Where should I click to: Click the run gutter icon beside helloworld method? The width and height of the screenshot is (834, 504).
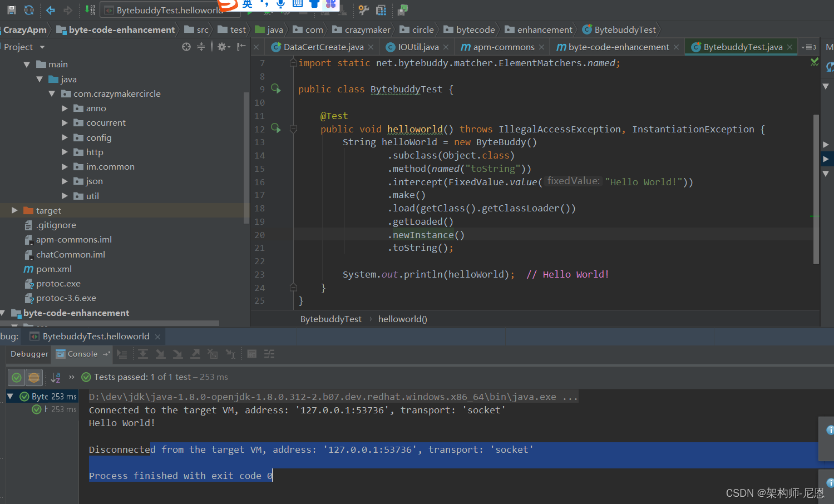pos(275,129)
